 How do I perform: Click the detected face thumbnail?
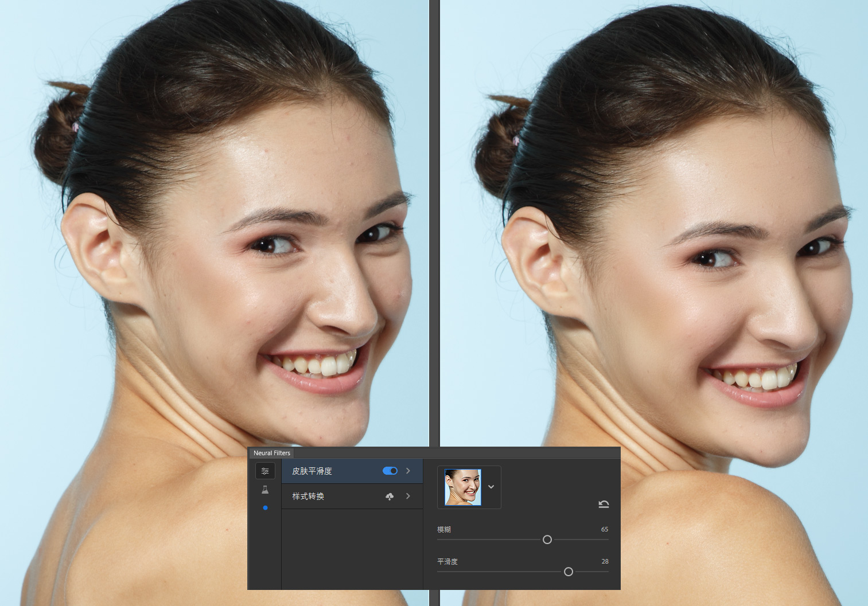(x=462, y=487)
